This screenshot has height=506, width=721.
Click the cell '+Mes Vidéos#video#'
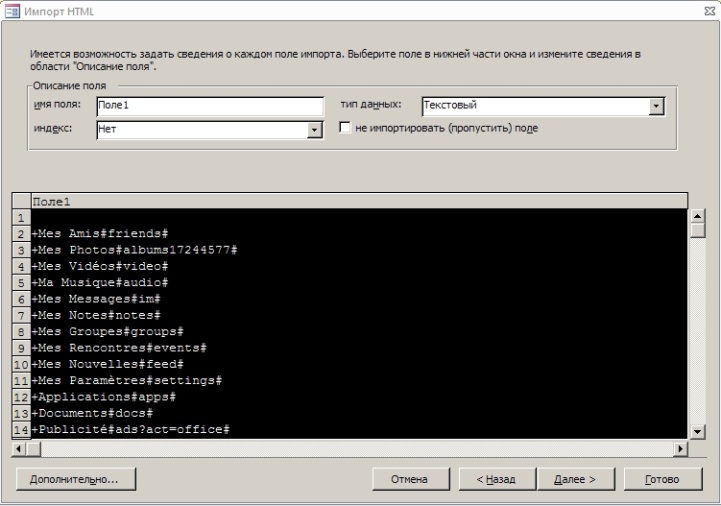360,266
